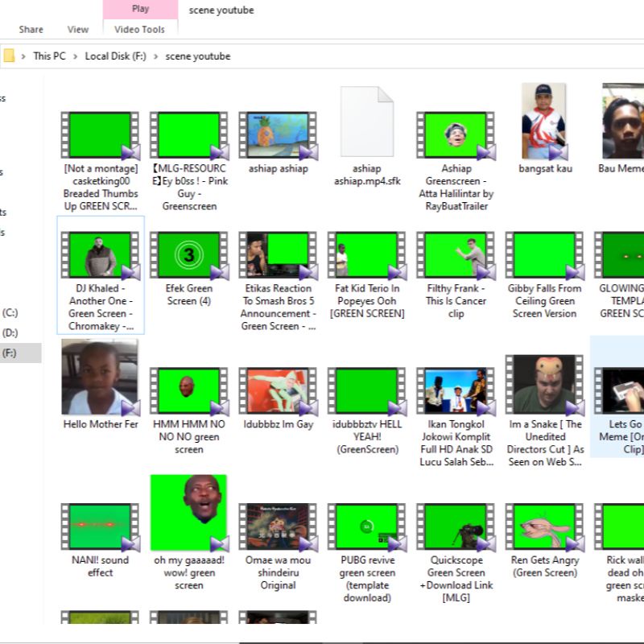644x644 pixels.
Task: Navigate to This PC in breadcrumb
Action: pos(49,56)
